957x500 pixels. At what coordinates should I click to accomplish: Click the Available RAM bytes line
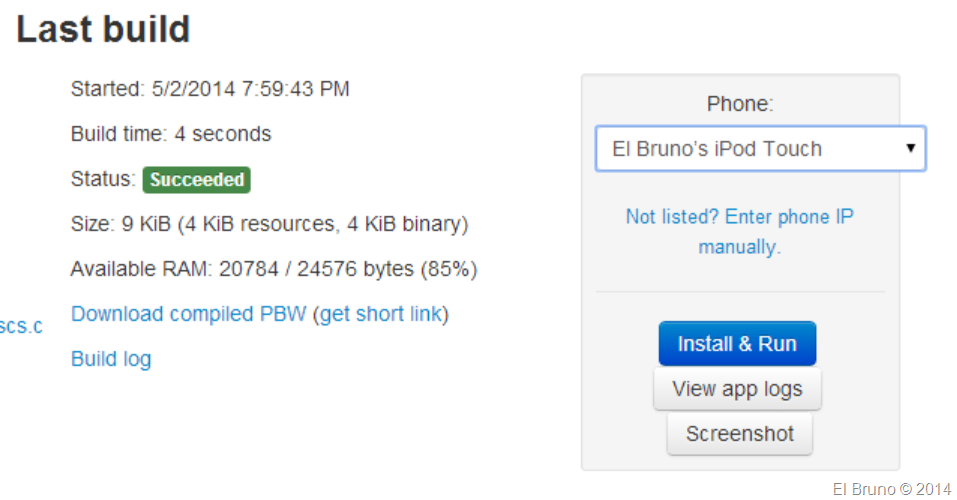click(x=273, y=269)
